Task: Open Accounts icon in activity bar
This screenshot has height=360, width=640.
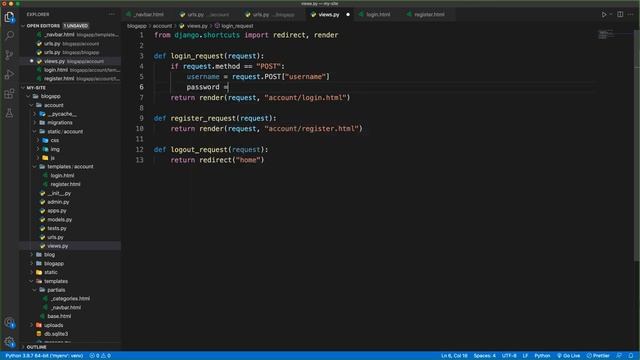Action: [9, 323]
